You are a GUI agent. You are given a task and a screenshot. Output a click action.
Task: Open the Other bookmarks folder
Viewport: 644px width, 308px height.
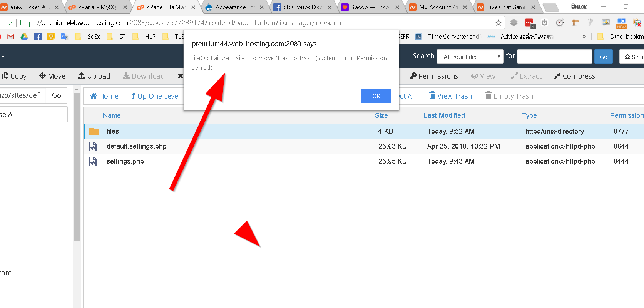coord(620,37)
